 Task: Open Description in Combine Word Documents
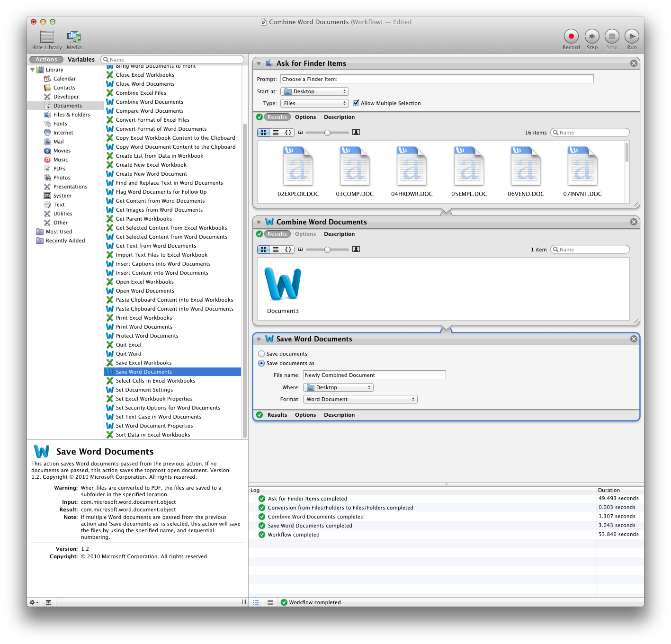point(339,234)
